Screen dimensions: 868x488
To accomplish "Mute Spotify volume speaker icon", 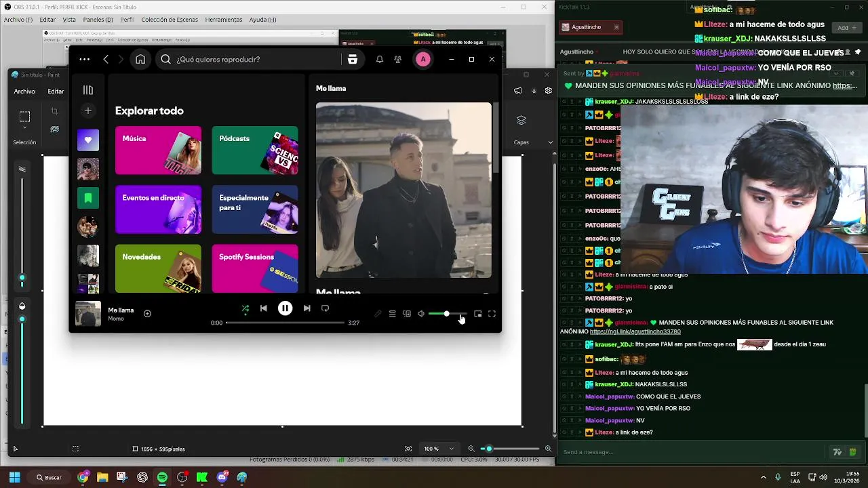I will point(421,314).
